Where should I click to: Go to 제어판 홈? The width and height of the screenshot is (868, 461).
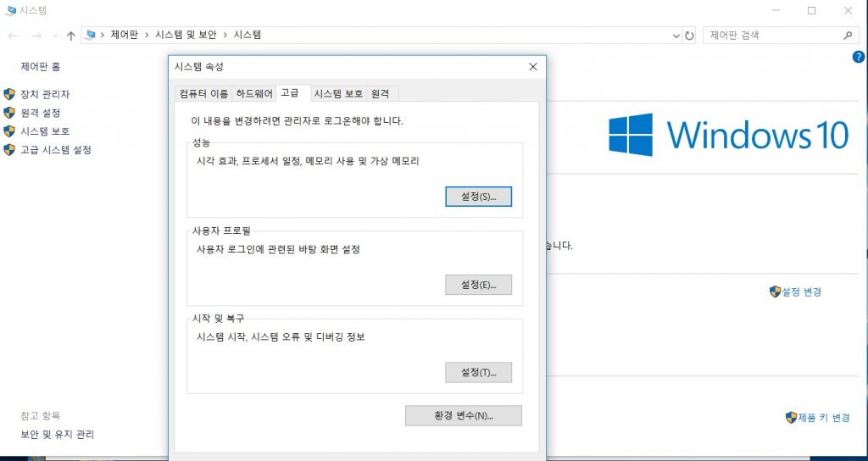[x=41, y=67]
